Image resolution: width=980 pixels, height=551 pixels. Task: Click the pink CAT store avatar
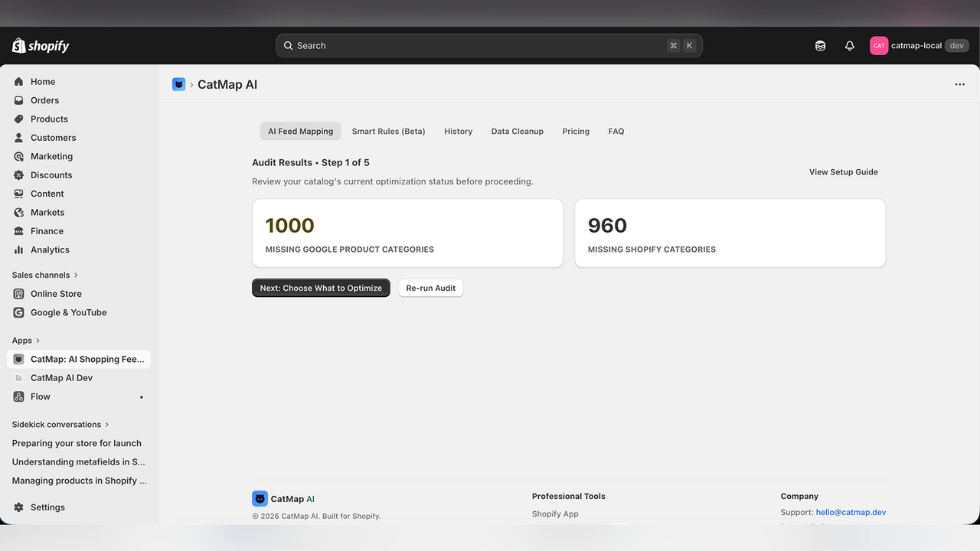pos(879,46)
